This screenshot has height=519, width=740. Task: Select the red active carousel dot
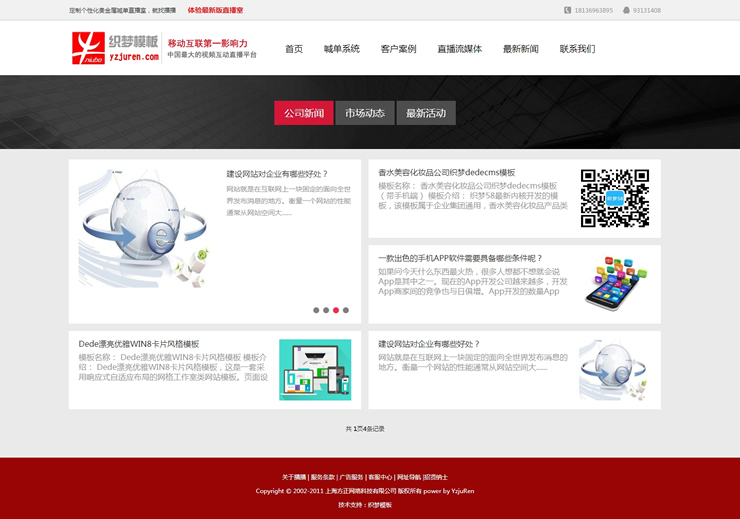point(336,310)
